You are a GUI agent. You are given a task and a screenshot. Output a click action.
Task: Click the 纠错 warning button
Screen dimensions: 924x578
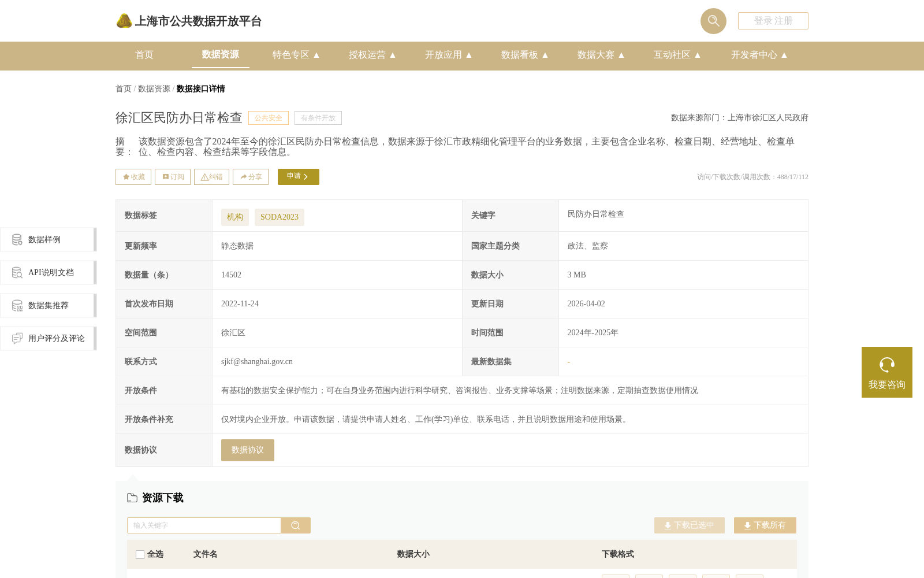211,177
